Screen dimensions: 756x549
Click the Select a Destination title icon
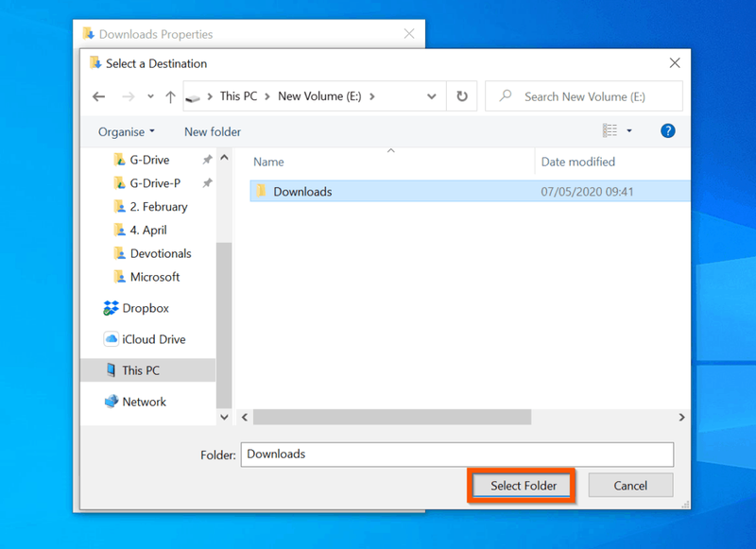tap(95, 62)
